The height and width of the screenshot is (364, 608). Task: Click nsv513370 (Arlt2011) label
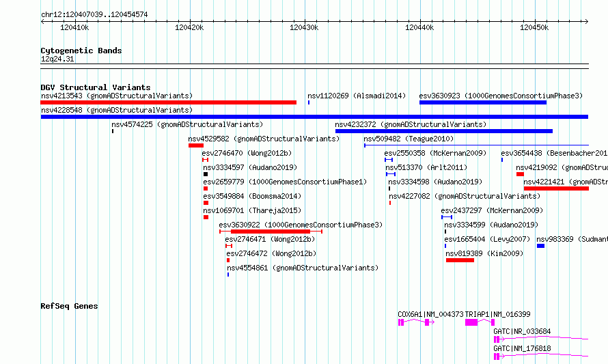click(426, 167)
